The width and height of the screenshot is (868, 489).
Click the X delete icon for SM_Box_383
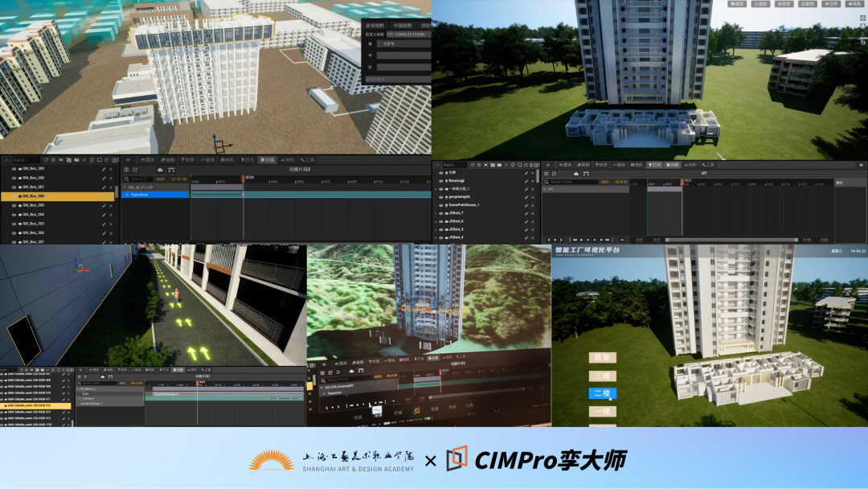click(x=111, y=224)
